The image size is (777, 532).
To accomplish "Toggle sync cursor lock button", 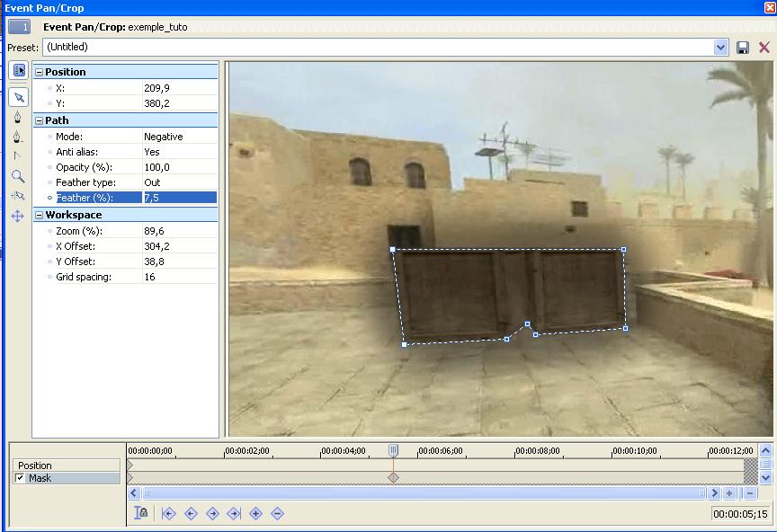I will tap(141, 513).
